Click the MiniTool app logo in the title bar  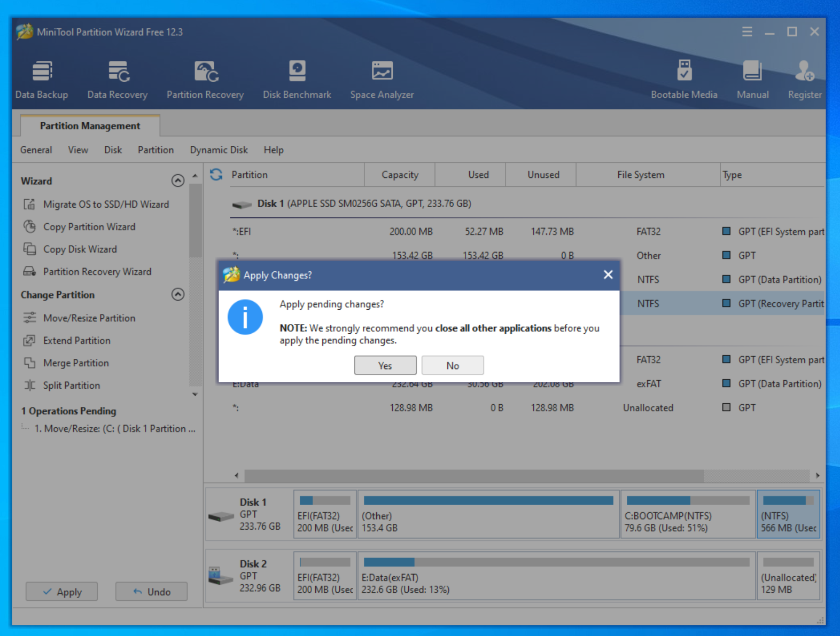tap(24, 32)
